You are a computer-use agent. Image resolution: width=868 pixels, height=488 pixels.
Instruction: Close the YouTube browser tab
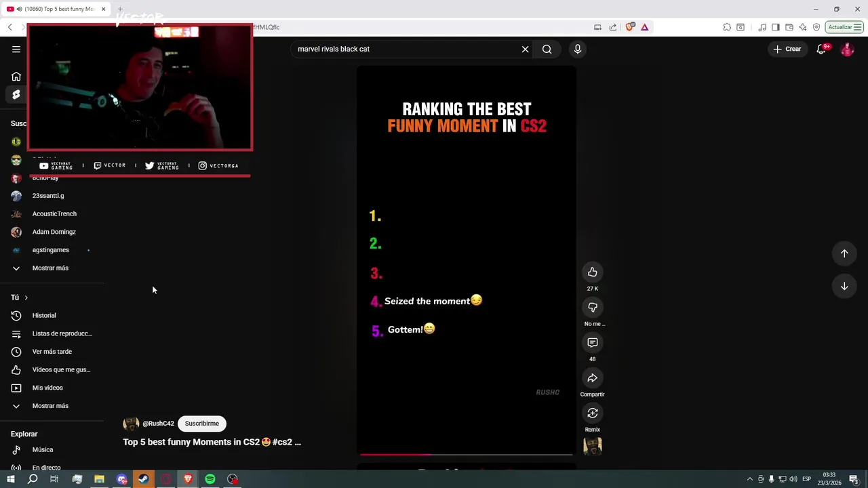103,9
